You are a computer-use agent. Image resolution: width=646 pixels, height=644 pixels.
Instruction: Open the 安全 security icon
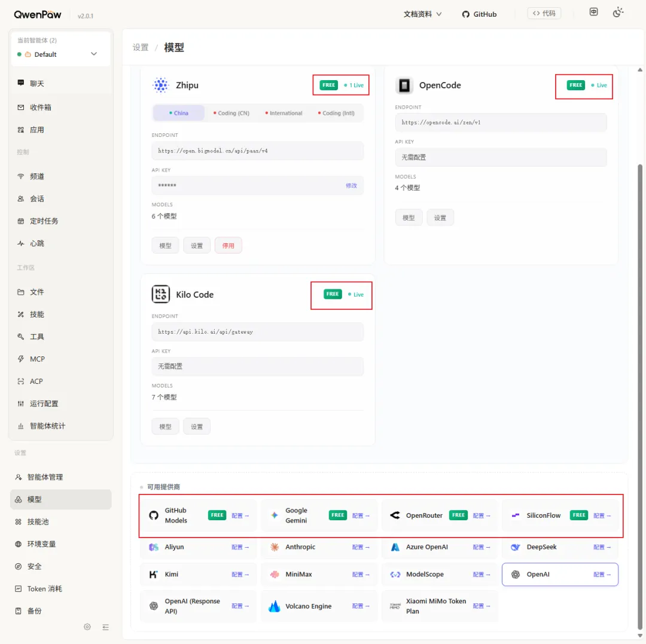click(18, 566)
